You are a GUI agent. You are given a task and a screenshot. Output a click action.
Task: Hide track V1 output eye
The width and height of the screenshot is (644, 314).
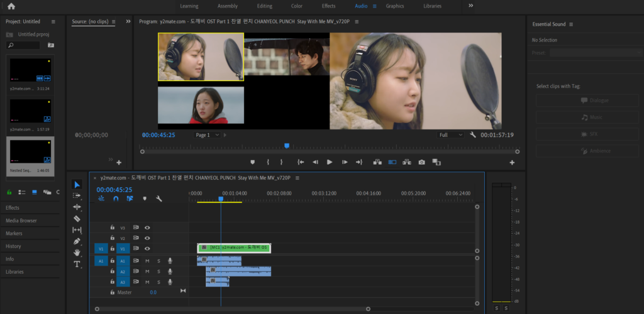(147, 249)
